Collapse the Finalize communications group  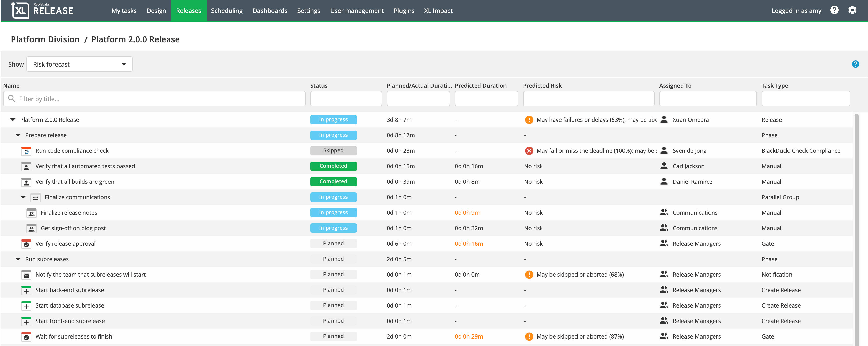coord(23,197)
